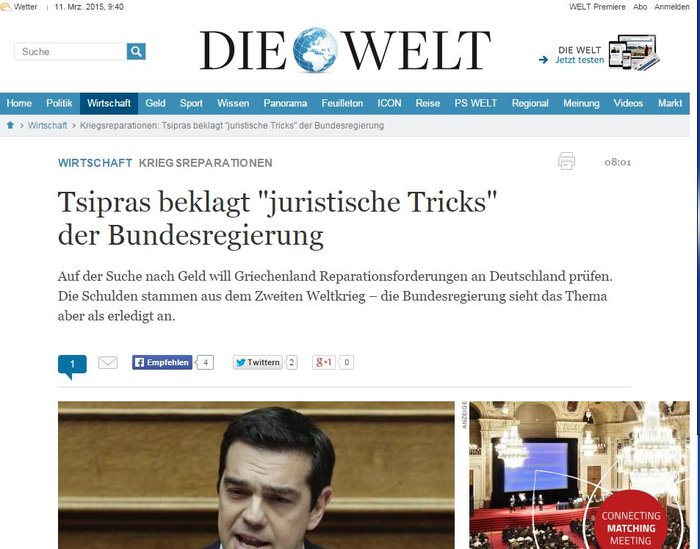Open the print article icon
Viewport: 700px width, 549px height.
[x=566, y=161]
